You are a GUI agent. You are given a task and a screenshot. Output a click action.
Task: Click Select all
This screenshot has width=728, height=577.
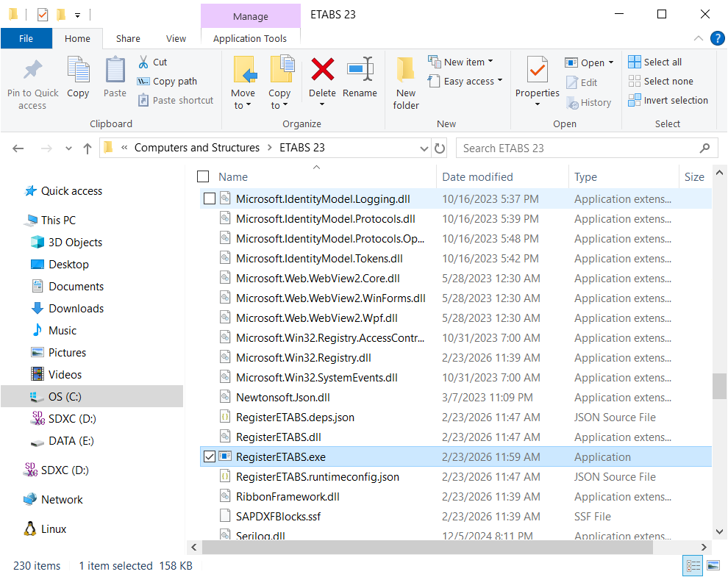[x=655, y=62]
